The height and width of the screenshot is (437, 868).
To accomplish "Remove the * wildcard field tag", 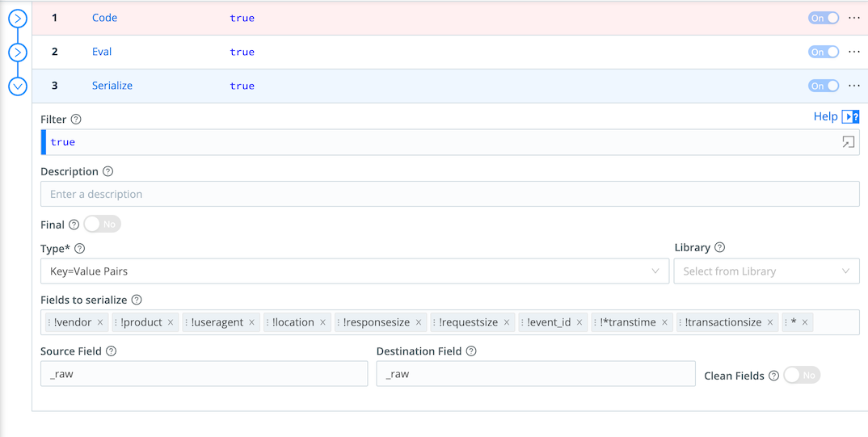I will point(805,322).
